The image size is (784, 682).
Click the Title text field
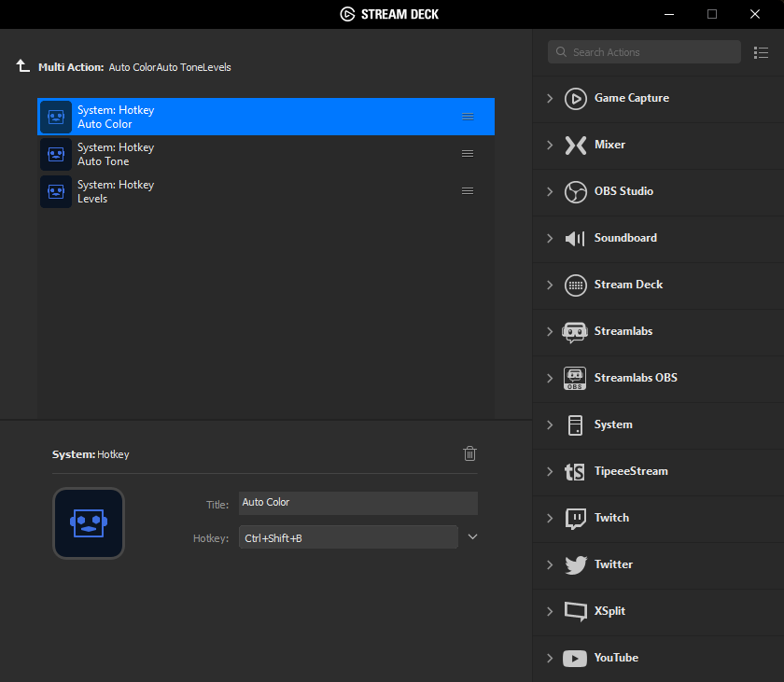point(357,503)
